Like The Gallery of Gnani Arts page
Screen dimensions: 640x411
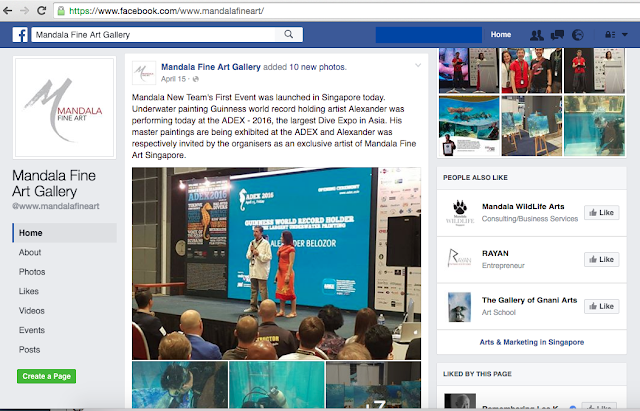click(602, 307)
